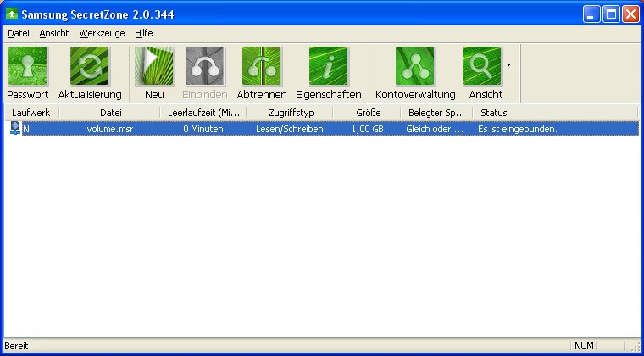Image resolution: width=644 pixels, height=356 pixels.
Task: Click the Lesen/Schreiben access type cell
Action: coord(290,129)
